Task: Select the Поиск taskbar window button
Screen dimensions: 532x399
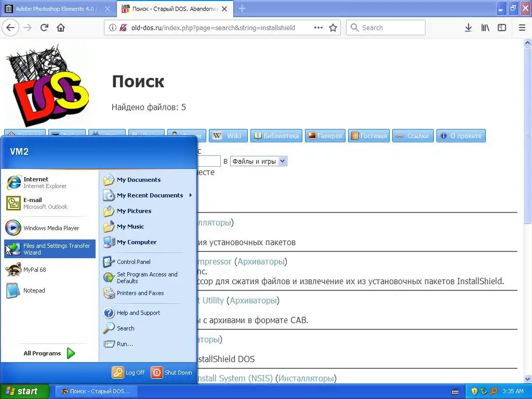Action: click(96, 392)
